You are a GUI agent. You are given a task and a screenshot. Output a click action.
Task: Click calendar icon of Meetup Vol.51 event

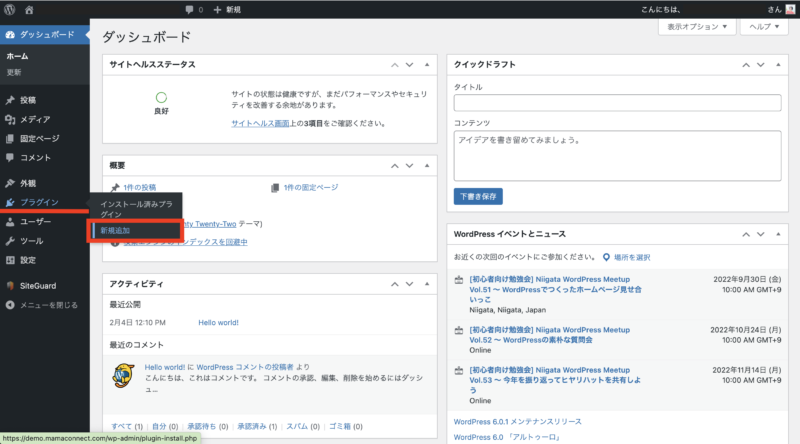coord(459,280)
